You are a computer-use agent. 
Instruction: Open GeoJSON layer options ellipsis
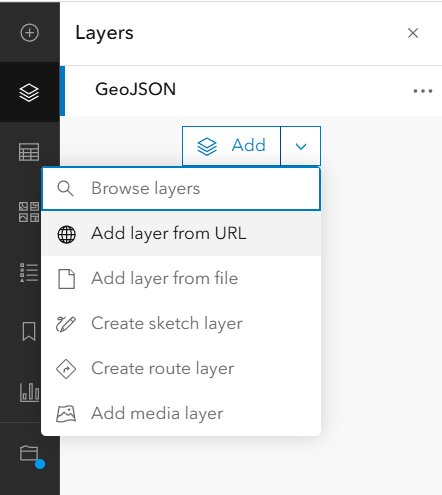pyautogui.click(x=423, y=91)
